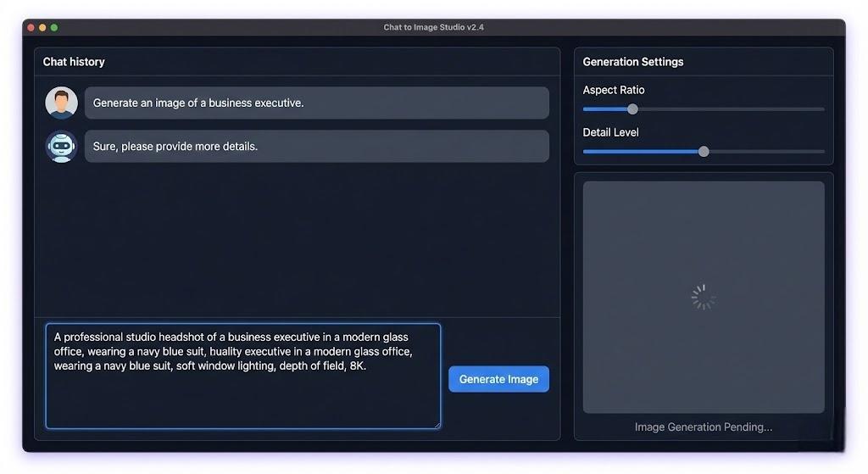Select the reply "Sure, please provide more details"
The width and height of the screenshot is (868, 474).
point(175,146)
